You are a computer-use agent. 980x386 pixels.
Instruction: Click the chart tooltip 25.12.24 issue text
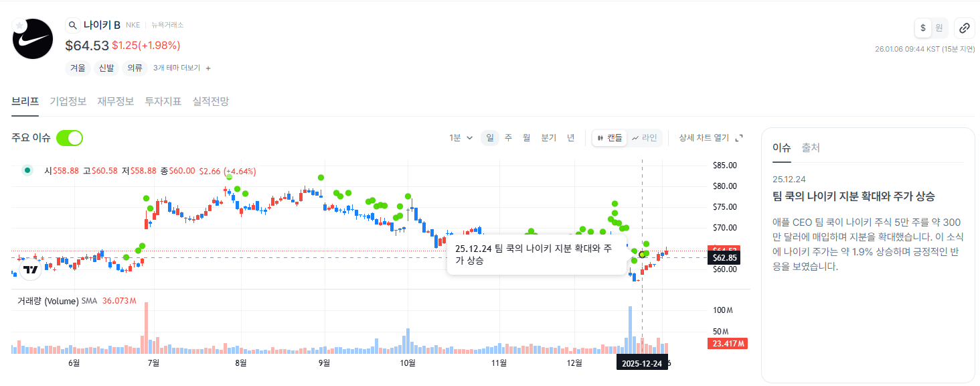pos(536,254)
